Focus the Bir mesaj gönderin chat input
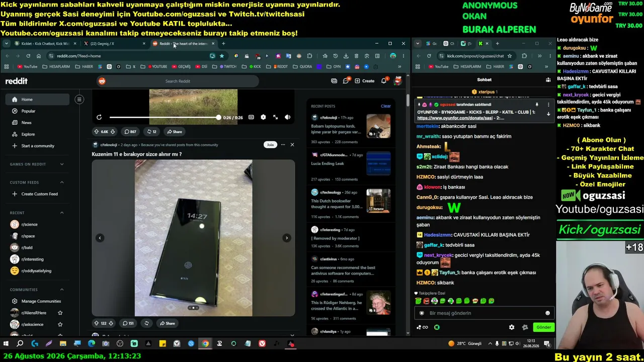This screenshot has width=644, height=362. click(485, 313)
